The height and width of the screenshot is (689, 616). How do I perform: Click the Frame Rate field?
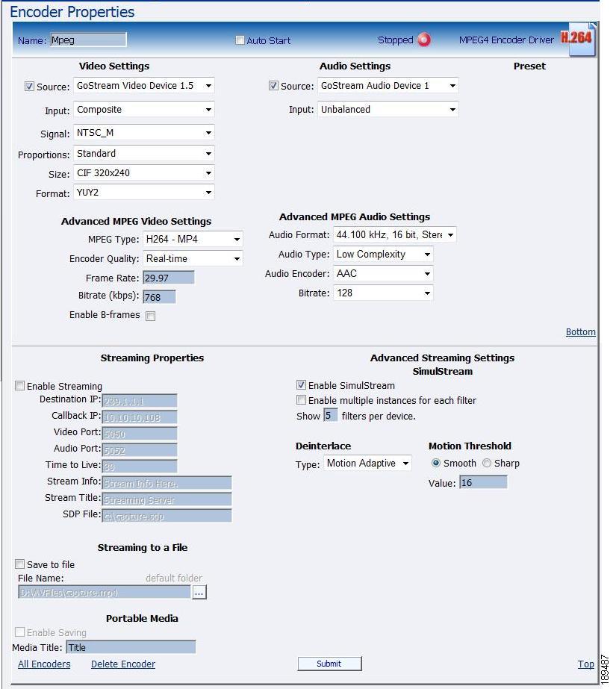coord(169,278)
